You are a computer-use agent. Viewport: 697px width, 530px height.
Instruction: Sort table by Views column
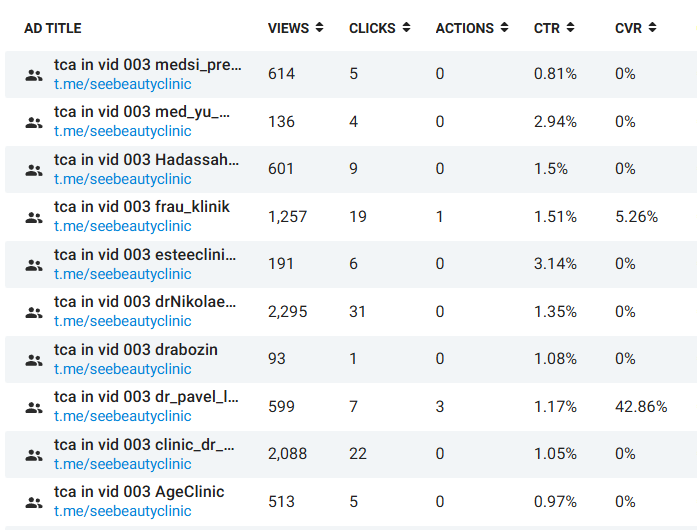click(x=296, y=28)
